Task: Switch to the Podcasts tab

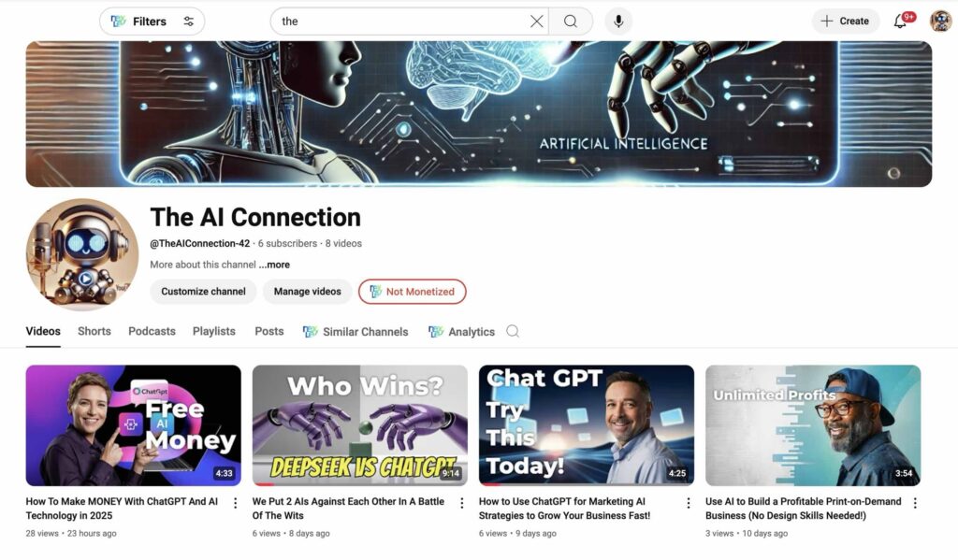Action: coord(152,331)
